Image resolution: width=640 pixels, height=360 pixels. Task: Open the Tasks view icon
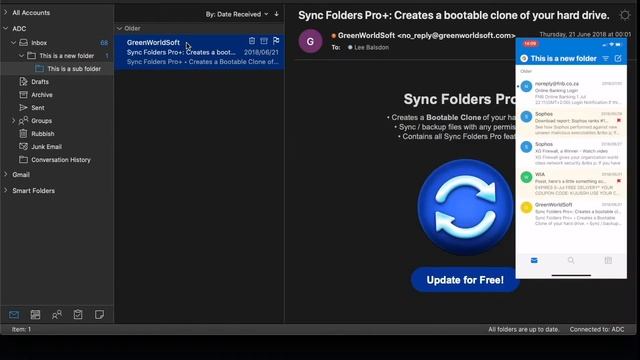(x=78, y=315)
